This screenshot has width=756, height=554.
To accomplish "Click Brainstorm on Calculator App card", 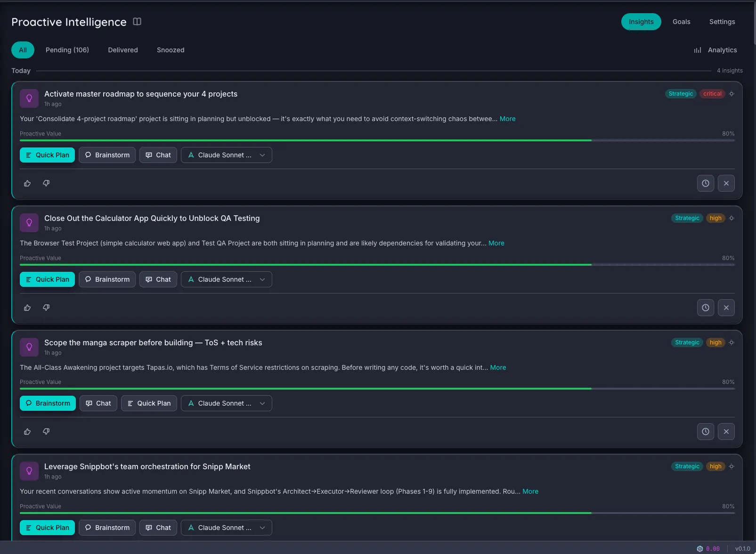I will (107, 279).
